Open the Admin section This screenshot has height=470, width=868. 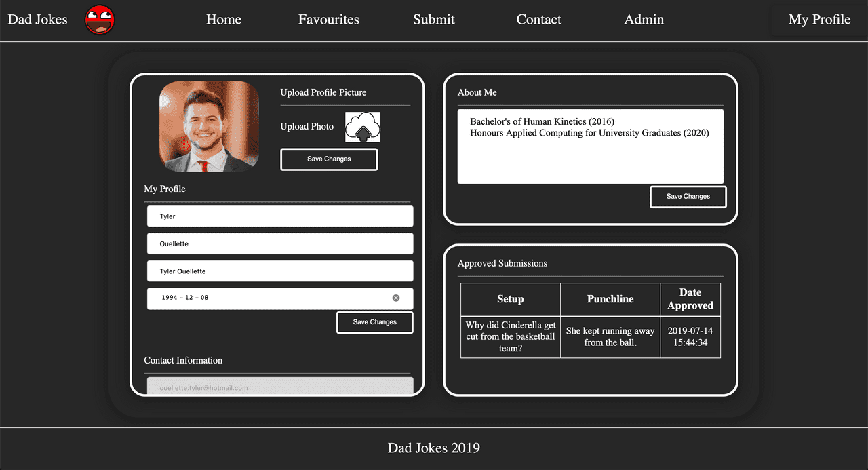click(x=644, y=20)
